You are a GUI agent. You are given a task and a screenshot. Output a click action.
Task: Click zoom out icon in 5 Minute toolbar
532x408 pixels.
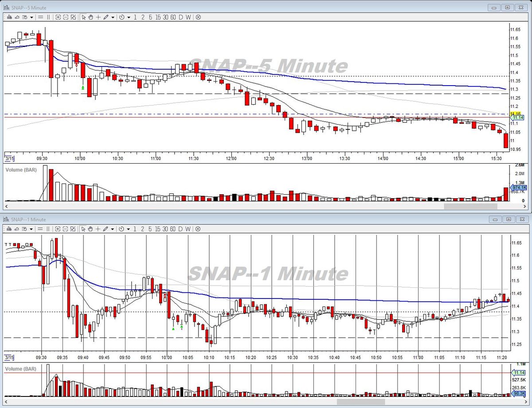[x=66, y=17]
